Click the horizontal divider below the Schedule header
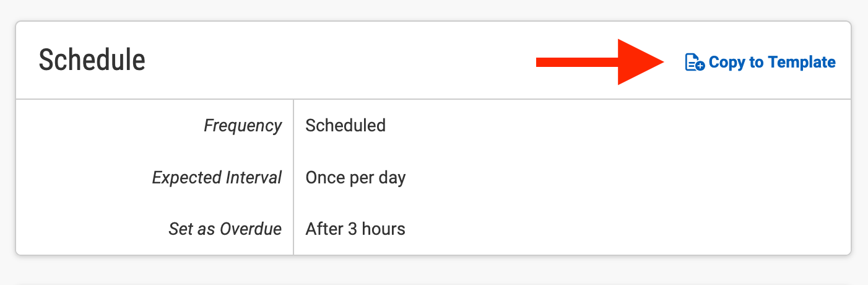Screen dimensions: 868x285 pos(433,99)
